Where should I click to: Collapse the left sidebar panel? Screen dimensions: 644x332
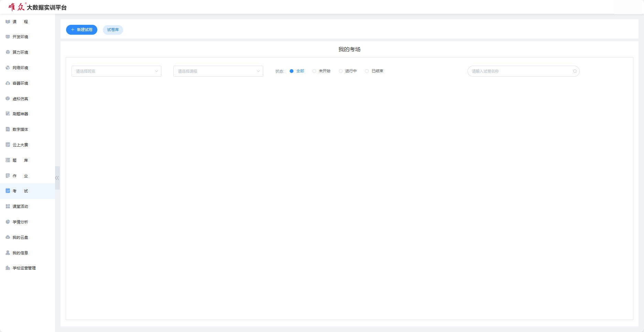click(57, 178)
